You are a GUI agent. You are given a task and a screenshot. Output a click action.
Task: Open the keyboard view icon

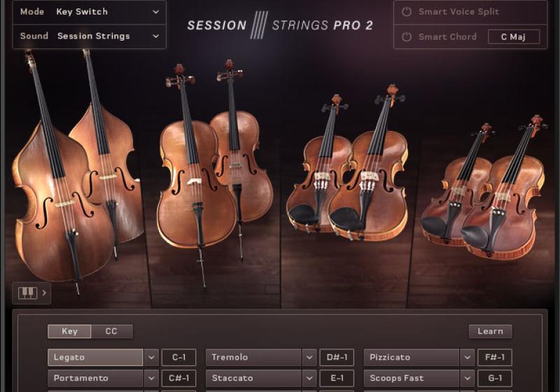click(x=27, y=293)
